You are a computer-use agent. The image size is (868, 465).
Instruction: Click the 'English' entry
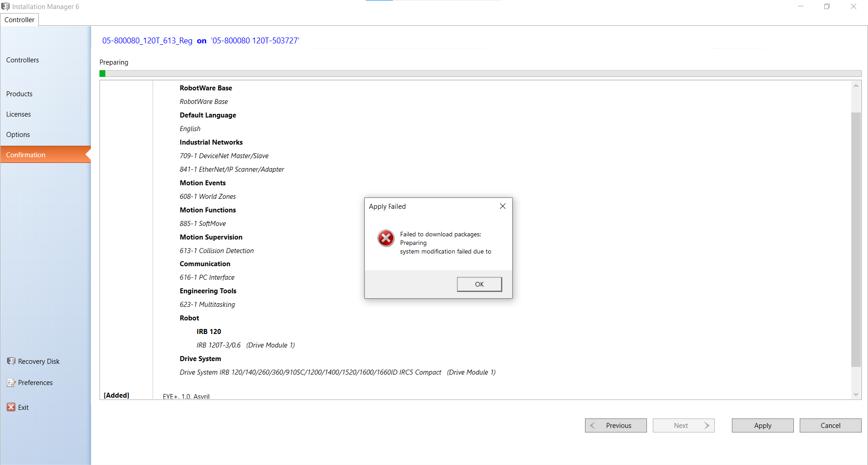(x=190, y=129)
